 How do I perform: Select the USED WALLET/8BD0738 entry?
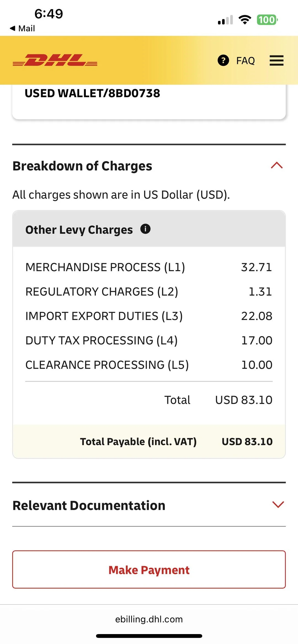[x=92, y=93]
